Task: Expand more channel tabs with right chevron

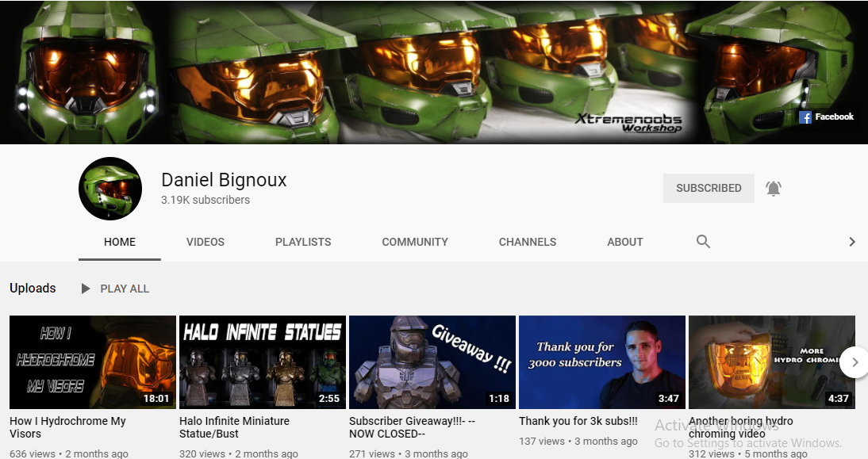Action: click(852, 242)
